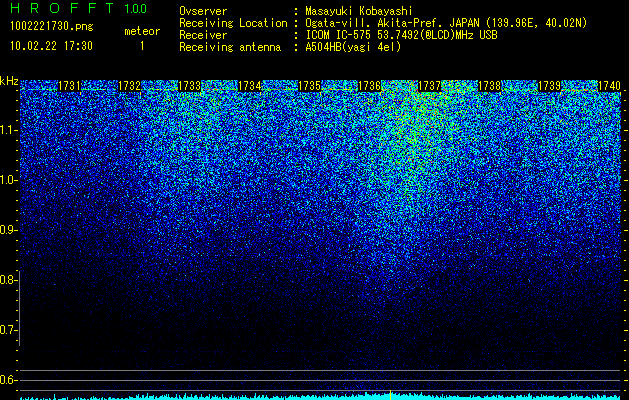
Task: Click the 0.6 kHz axis tick
Action: tap(8, 380)
